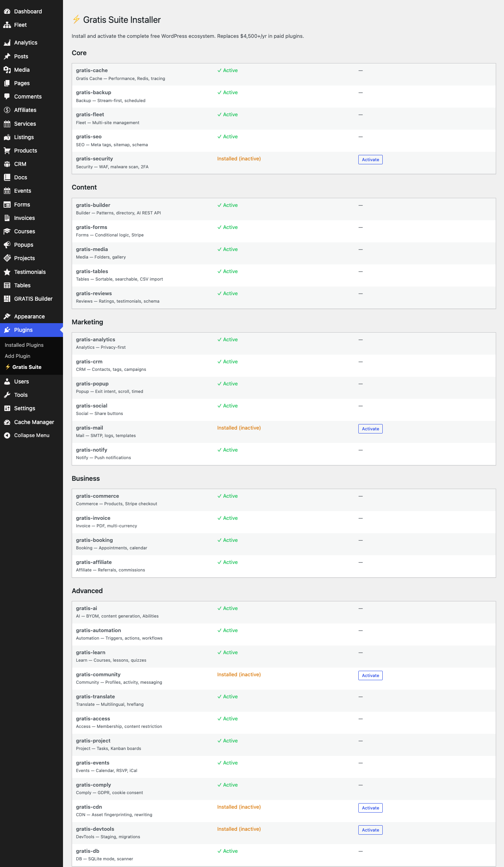Click the Listings icon in sidebar
This screenshot has width=504, height=867.
pos(7,137)
